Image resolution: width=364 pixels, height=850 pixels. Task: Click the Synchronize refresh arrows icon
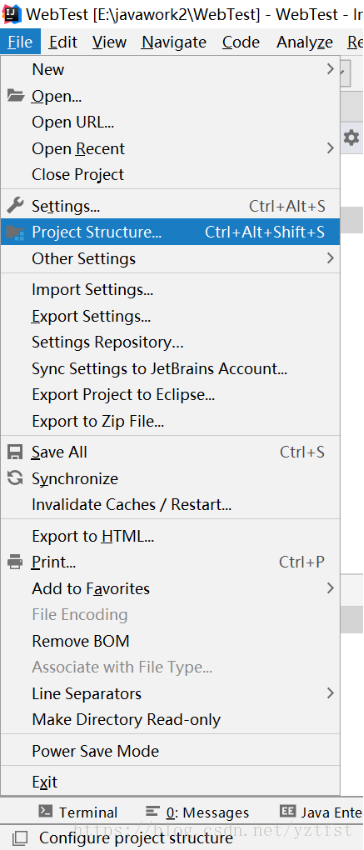pos(15,478)
